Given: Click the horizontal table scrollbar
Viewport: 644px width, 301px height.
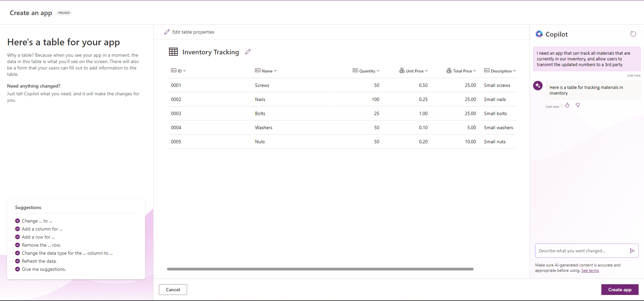Looking at the screenshot, I should coord(320,269).
